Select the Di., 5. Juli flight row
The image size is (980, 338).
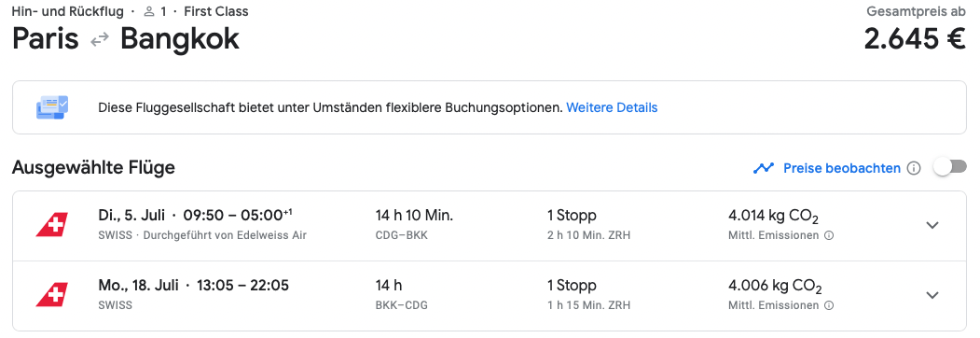(x=490, y=226)
